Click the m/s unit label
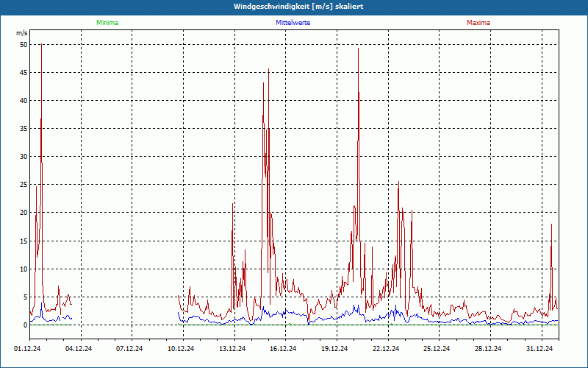The width and height of the screenshot is (588, 368). 22,33
